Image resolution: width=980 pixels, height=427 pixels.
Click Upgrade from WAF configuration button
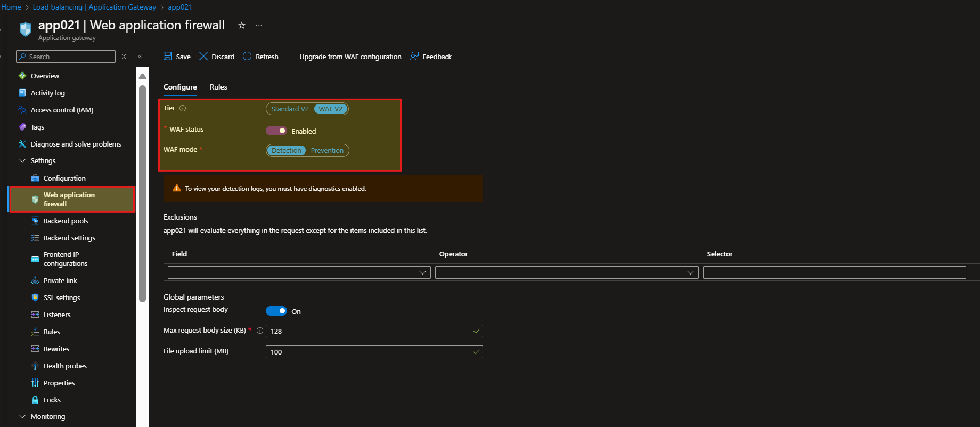[350, 57]
